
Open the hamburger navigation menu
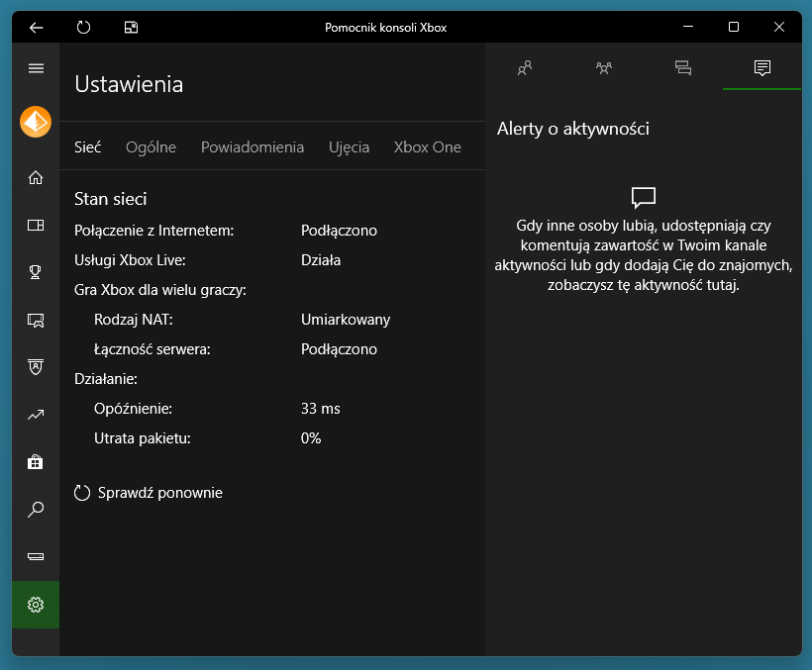click(x=36, y=68)
